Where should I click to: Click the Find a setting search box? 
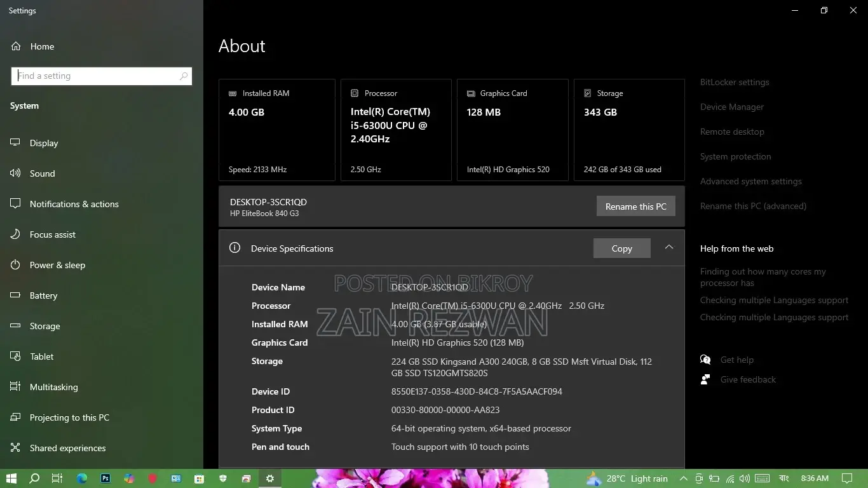102,76
